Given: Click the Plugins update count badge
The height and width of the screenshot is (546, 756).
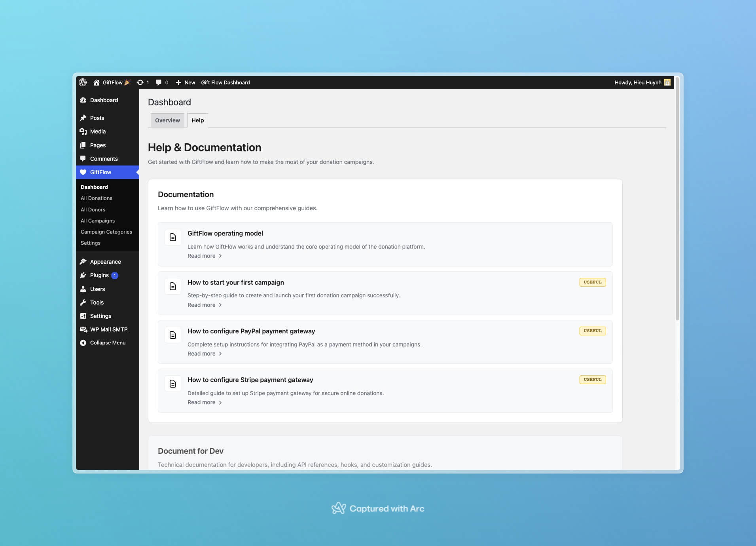Looking at the screenshot, I should point(115,276).
